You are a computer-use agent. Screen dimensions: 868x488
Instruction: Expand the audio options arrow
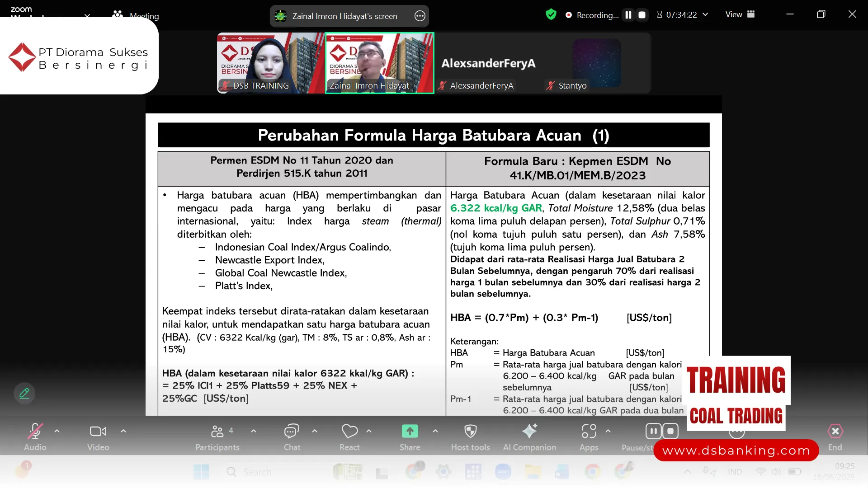point(57,431)
